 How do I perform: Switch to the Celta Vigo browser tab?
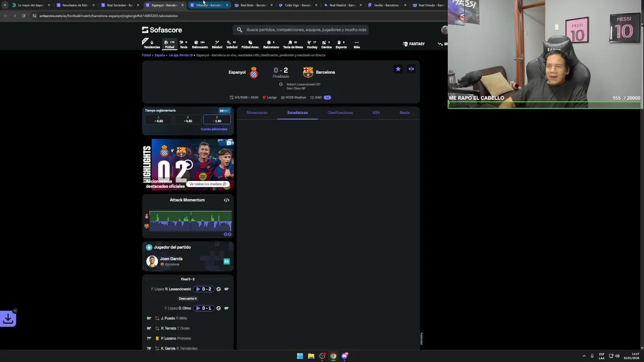(298, 5)
